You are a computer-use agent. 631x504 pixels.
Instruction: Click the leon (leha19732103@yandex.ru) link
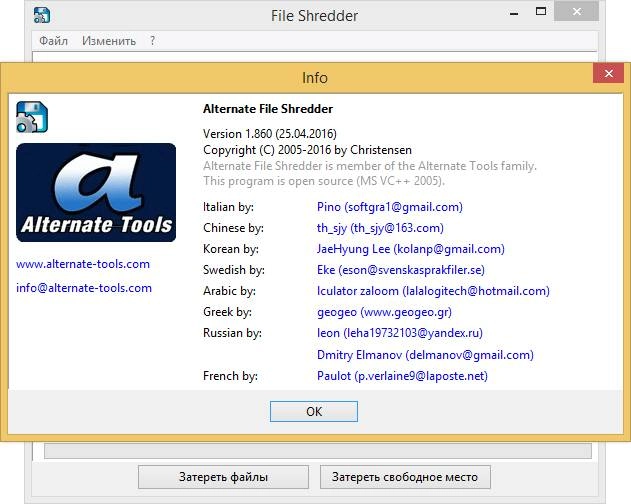(x=400, y=333)
